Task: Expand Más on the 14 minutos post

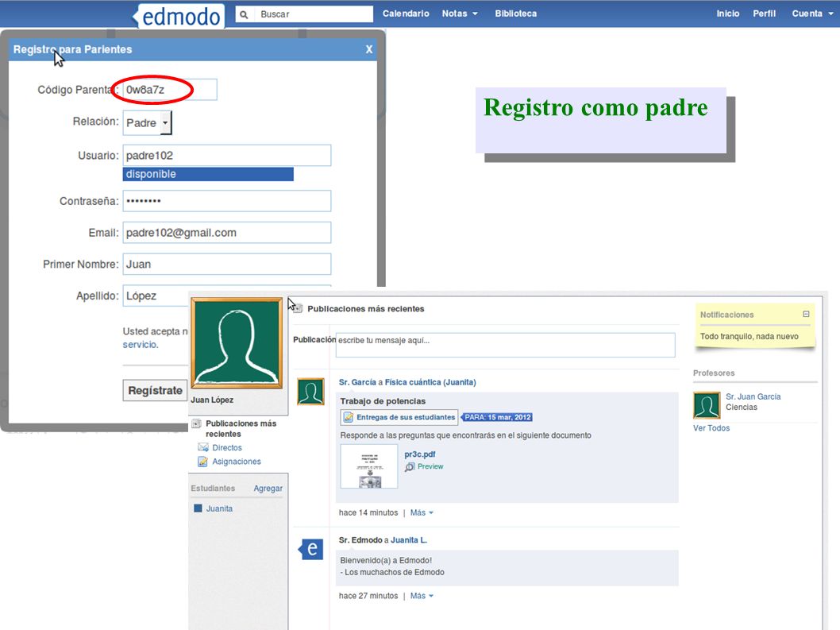Action: 422,512
